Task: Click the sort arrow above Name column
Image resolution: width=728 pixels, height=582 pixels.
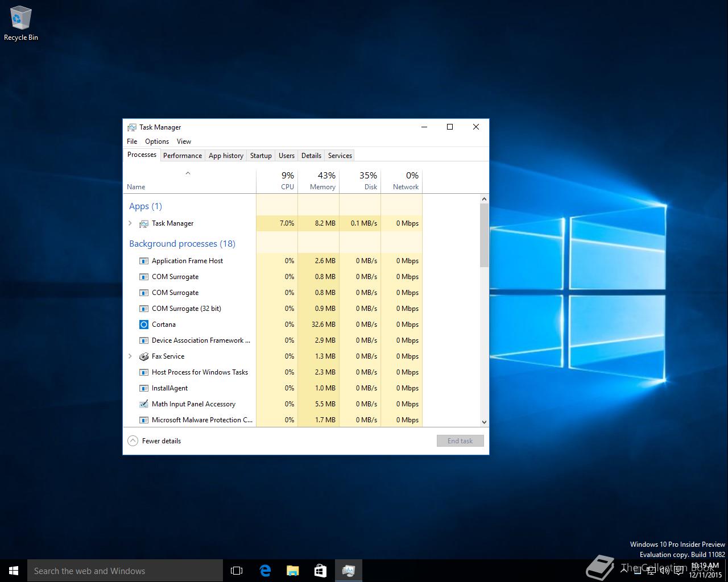Action: 188,173
